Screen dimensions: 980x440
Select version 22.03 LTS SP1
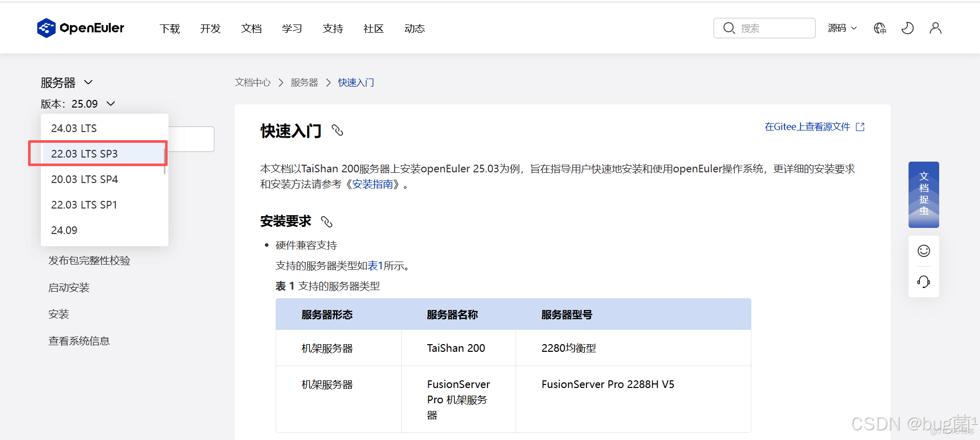pos(105,205)
